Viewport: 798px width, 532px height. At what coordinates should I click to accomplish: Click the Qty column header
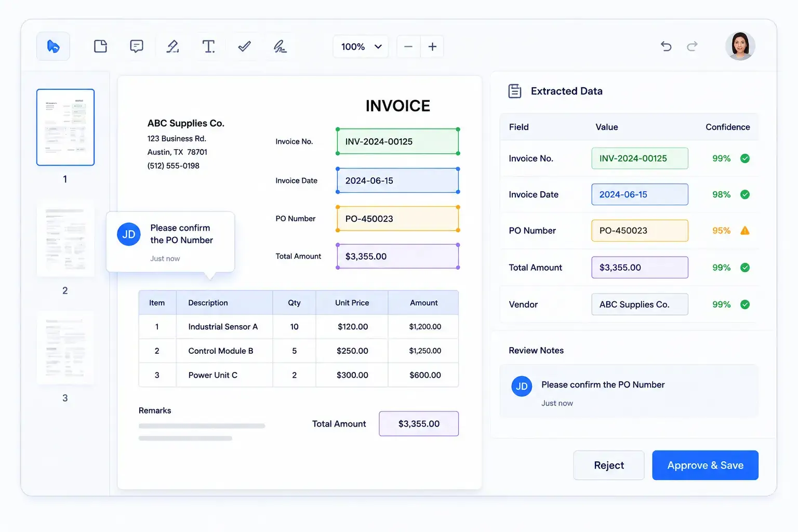coord(294,303)
